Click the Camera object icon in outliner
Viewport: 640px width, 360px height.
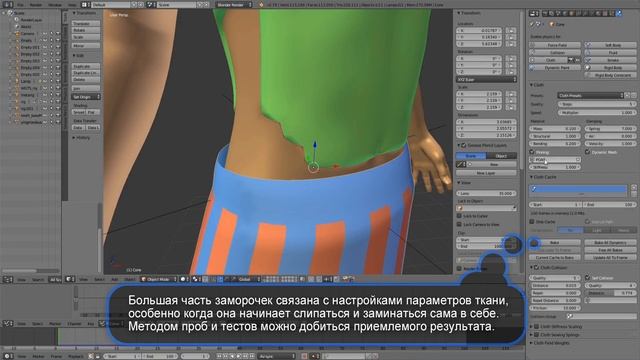(x=18, y=33)
